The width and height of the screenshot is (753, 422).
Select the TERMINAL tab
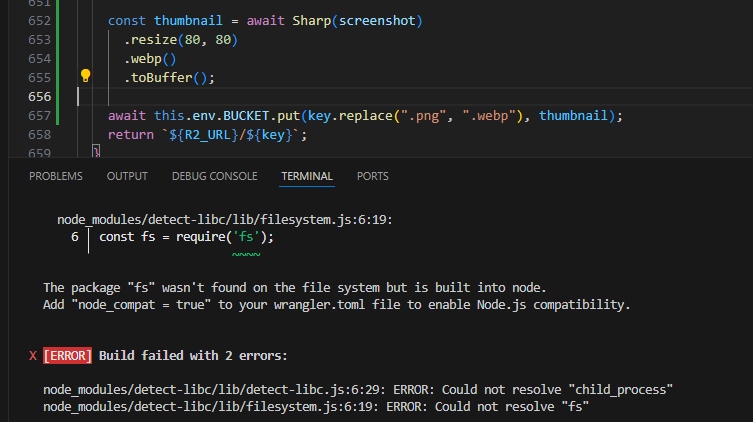(307, 176)
